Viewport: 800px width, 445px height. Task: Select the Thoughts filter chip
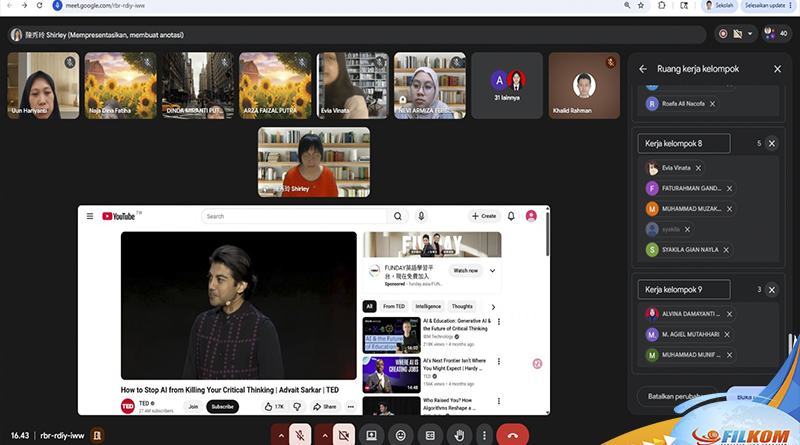tap(462, 306)
